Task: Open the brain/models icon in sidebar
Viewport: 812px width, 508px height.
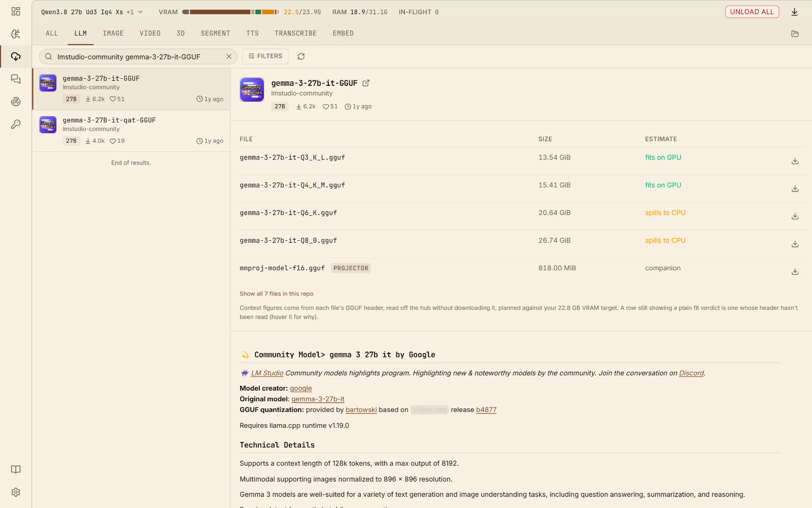Action: (16, 34)
